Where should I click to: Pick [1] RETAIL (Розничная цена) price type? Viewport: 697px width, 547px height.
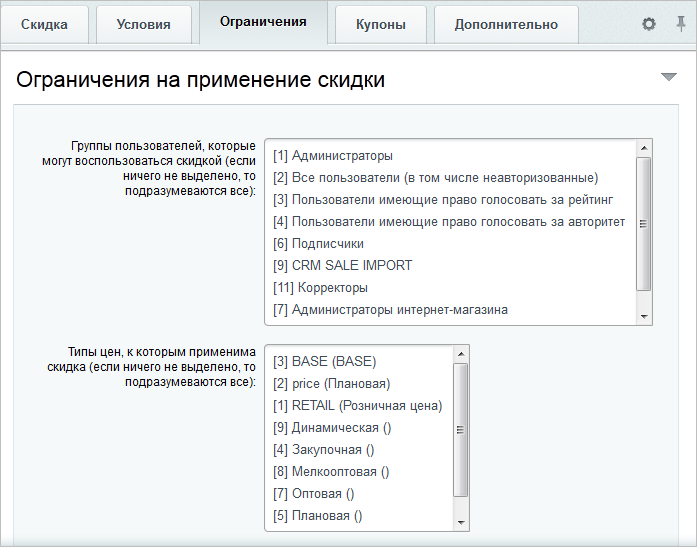click(357, 406)
